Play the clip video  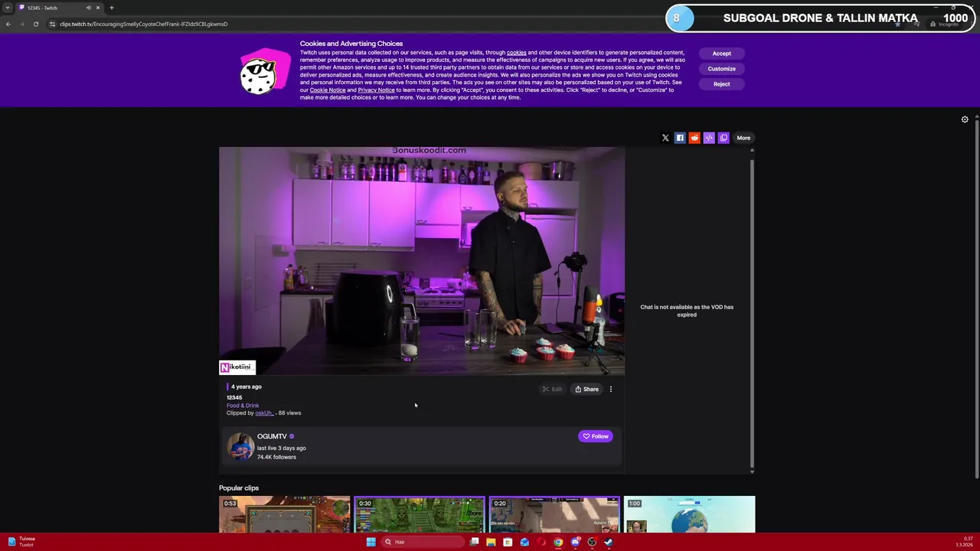[422, 261]
